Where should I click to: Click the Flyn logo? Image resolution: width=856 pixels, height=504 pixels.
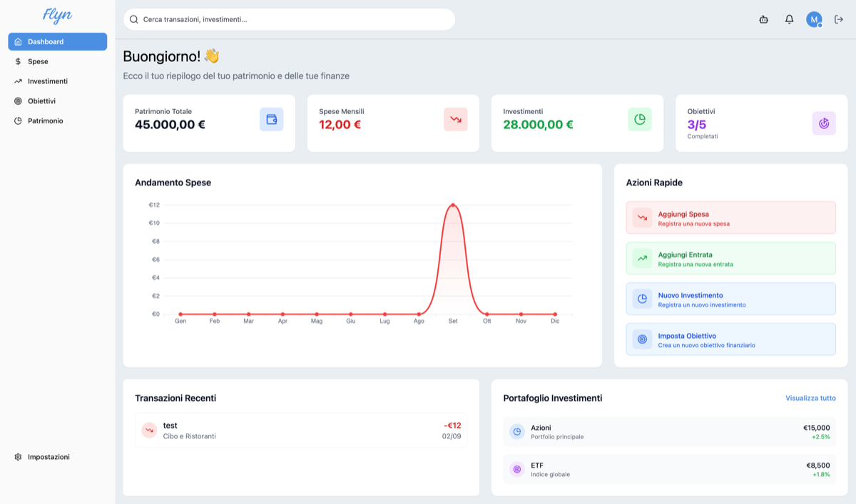[57, 16]
